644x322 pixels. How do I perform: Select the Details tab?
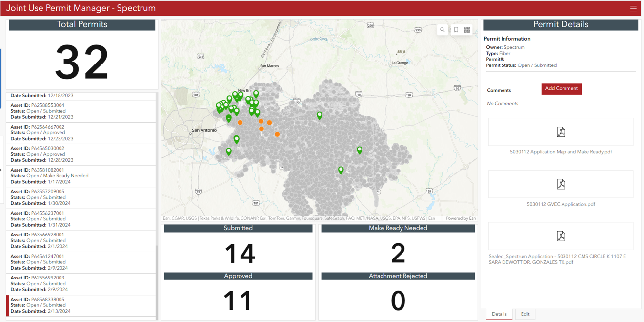(x=499, y=314)
